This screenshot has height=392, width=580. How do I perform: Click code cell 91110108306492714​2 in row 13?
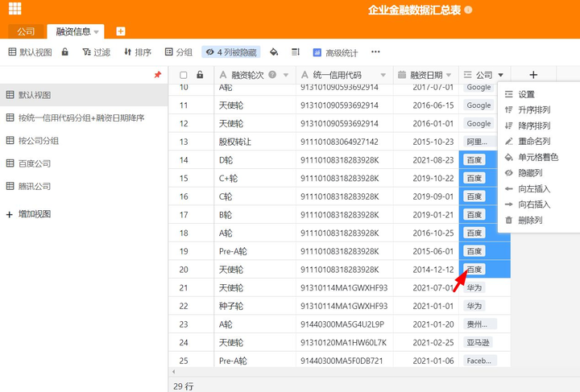click(345, 142)
